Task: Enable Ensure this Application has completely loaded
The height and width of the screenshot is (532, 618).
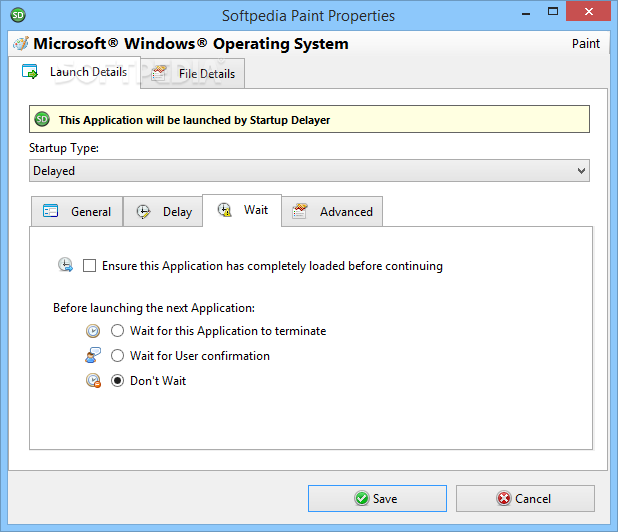Action: [x=89, y=266]
